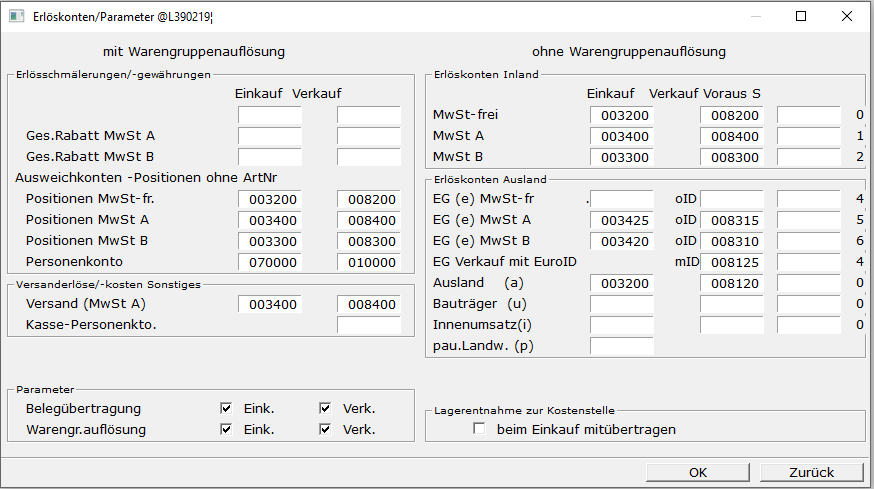
Task: Click Personenkonto Einkauf field 070000
Action: click(269, 262)
